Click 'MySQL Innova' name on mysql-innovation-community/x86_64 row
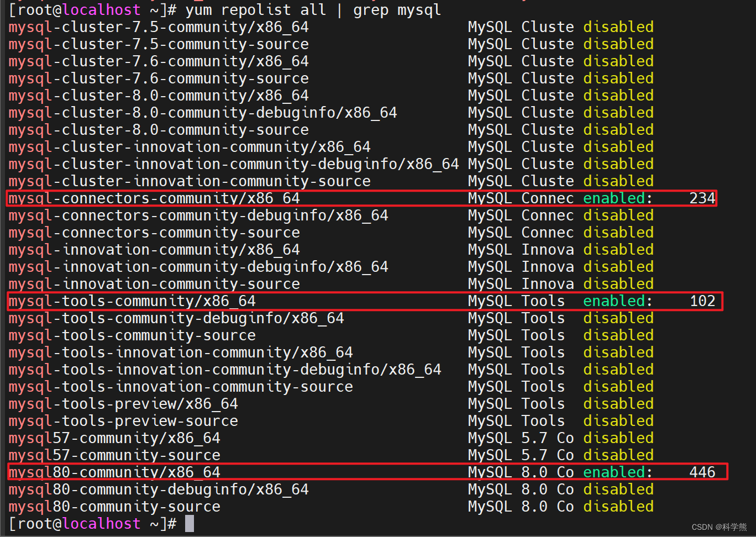This screenshot has width=756, height=537. pyautogui.click(x=521, y=250)
